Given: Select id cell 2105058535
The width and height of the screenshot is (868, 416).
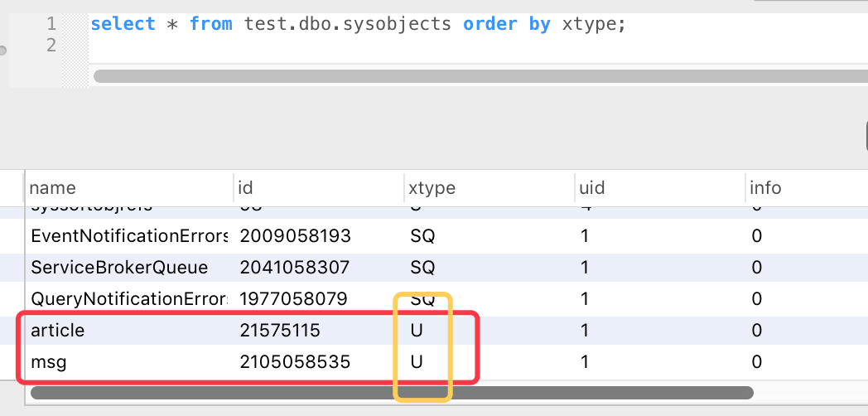Looking at the screenshot, I should tap(295, 362).
